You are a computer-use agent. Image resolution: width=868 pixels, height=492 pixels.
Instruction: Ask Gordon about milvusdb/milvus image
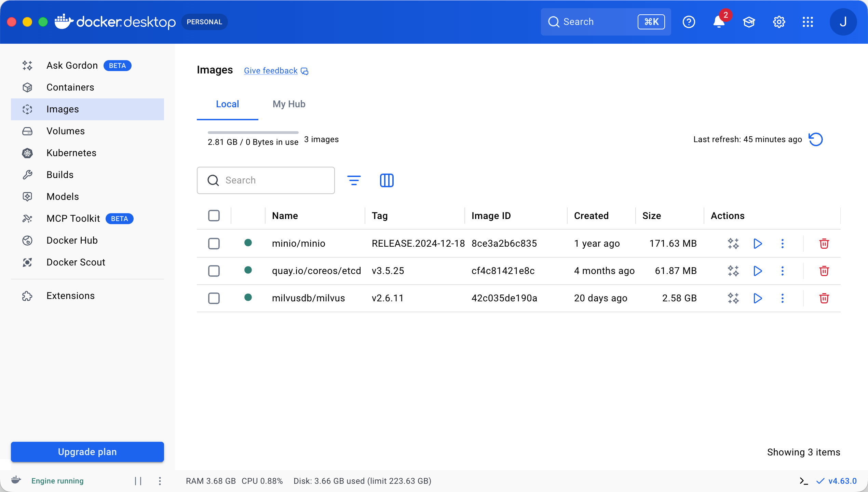click(x=733, y=298)
